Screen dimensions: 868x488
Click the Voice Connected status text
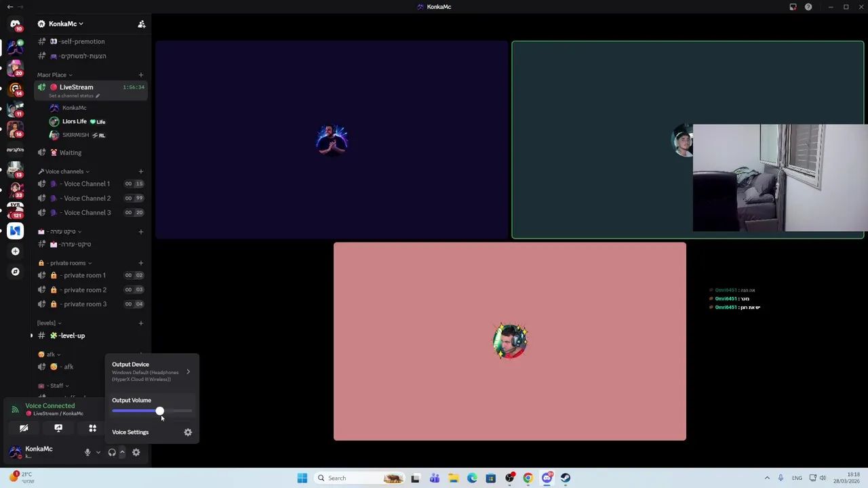click(x=50, y=406)
